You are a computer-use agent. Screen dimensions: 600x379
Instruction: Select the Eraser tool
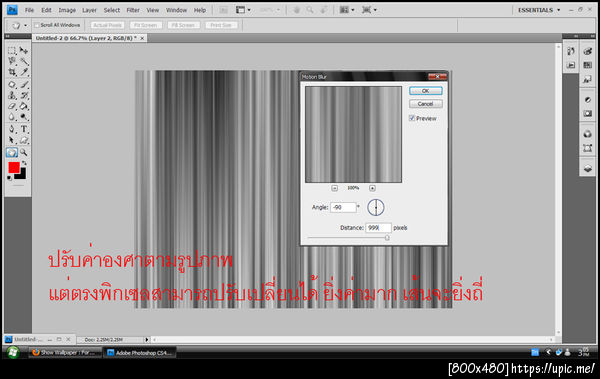(x=12, y=106)
